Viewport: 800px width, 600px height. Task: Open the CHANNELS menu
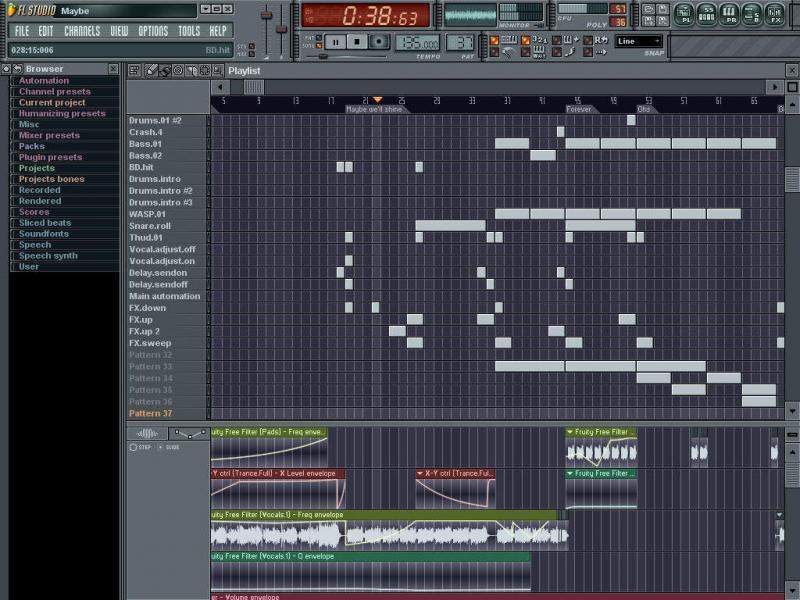point(82,31)
